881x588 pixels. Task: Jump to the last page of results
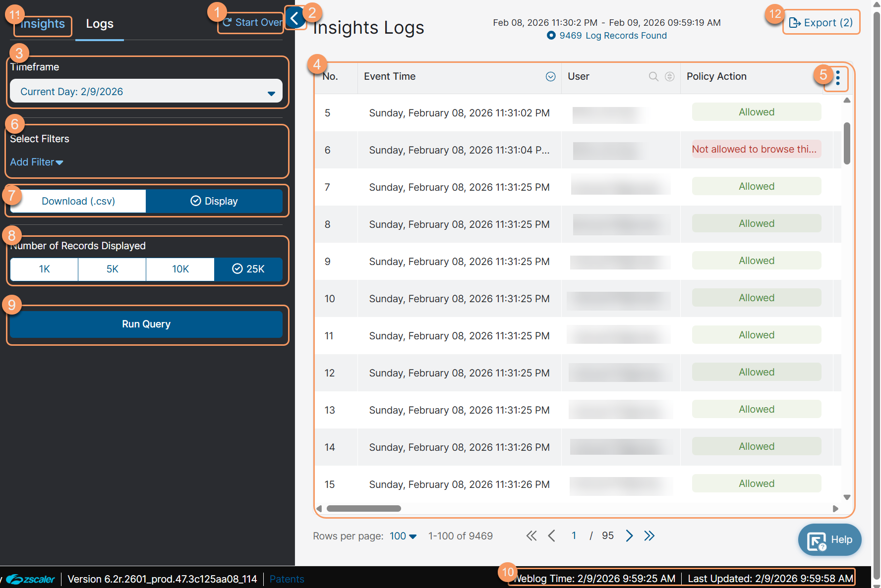click(x=649, y=535)
